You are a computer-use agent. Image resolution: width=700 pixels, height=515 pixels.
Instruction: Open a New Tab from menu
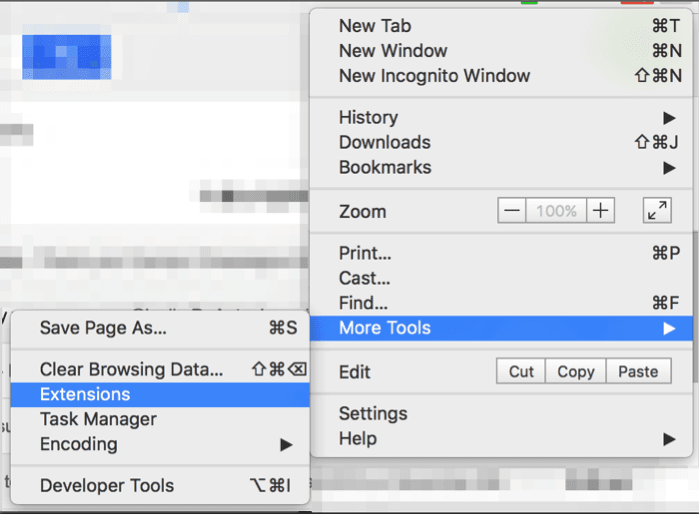(375, 26)
